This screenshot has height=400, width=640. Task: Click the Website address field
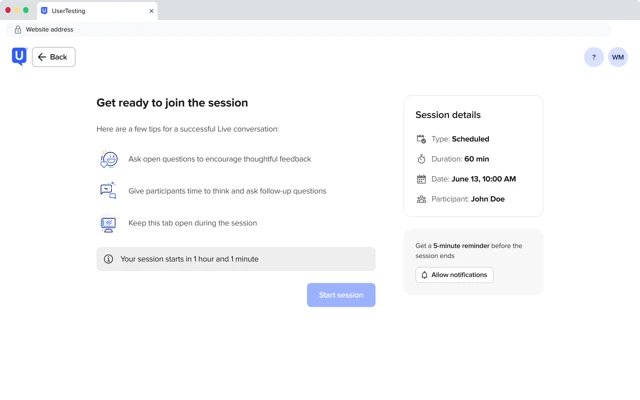(x=309, y=29)
